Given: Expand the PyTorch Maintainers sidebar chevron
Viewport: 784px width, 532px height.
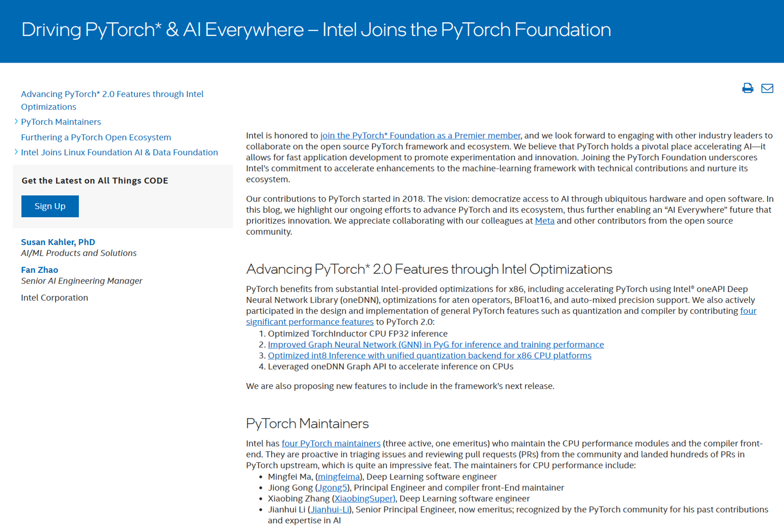Looking at the screenshot, I should [x=16, y=122].
